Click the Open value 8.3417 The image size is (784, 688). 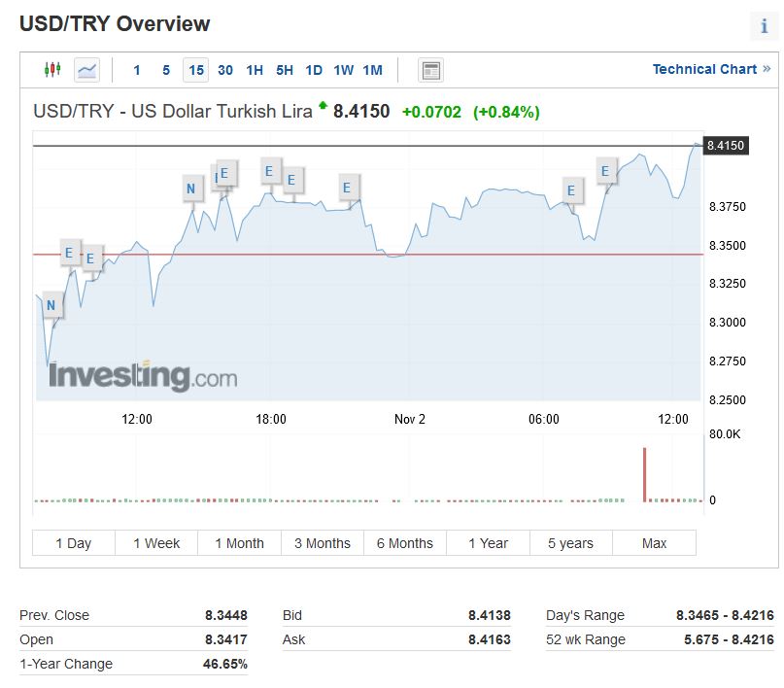[x=226, y=639]
